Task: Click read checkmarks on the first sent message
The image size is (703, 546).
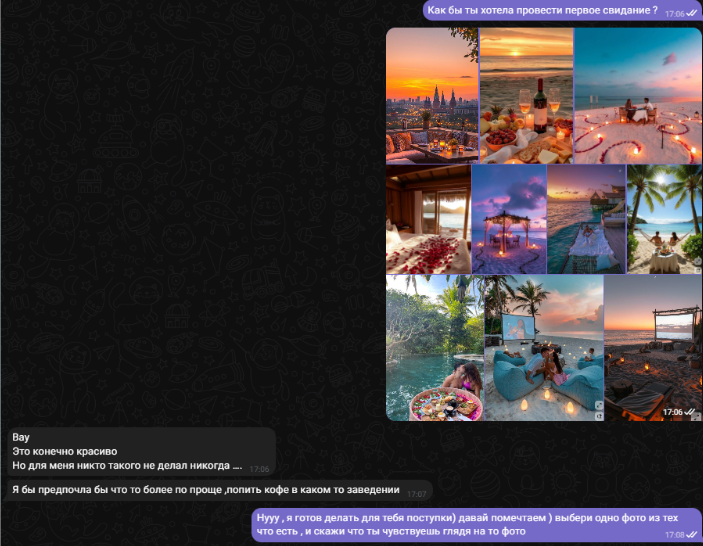Action: (692, 14)
